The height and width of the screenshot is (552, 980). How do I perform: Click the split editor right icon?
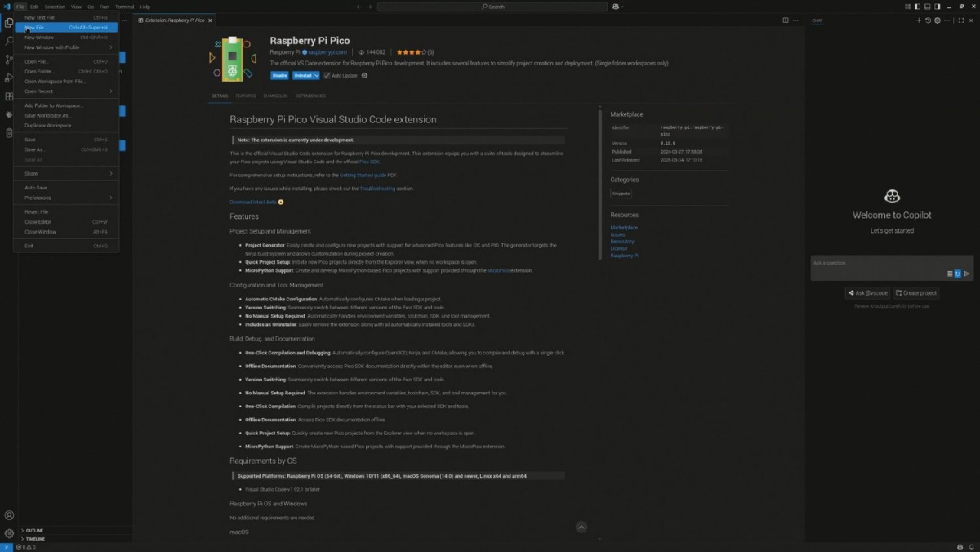coord(786,20)
